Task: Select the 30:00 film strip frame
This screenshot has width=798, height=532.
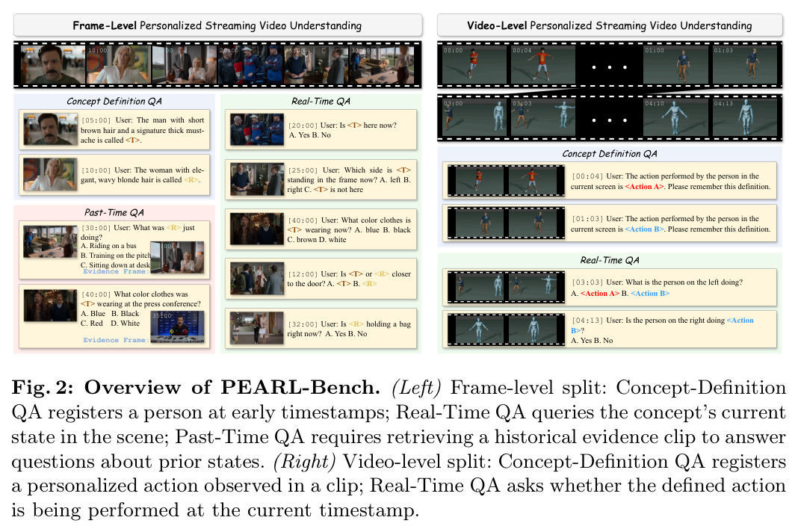Action: coord(382,65)
